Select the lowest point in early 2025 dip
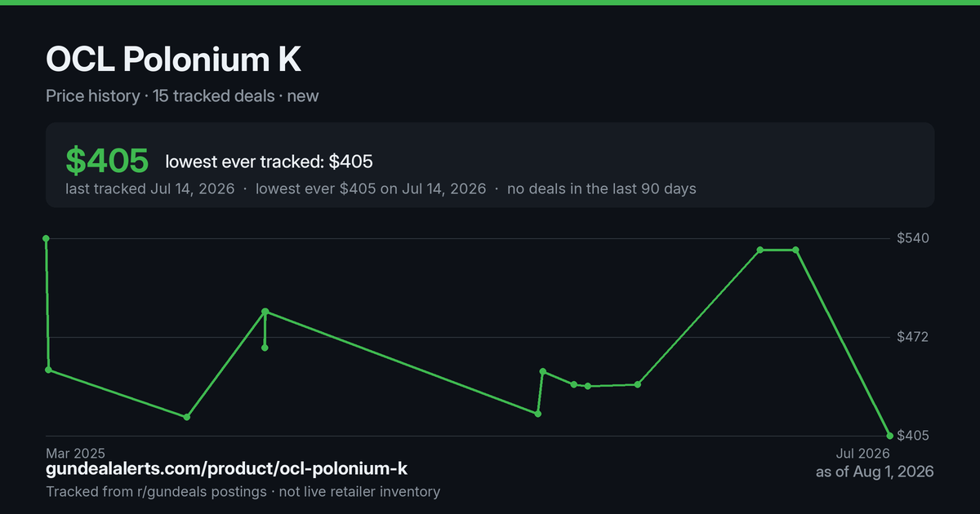This screenshot has height=514, width=980. point(187,417)
